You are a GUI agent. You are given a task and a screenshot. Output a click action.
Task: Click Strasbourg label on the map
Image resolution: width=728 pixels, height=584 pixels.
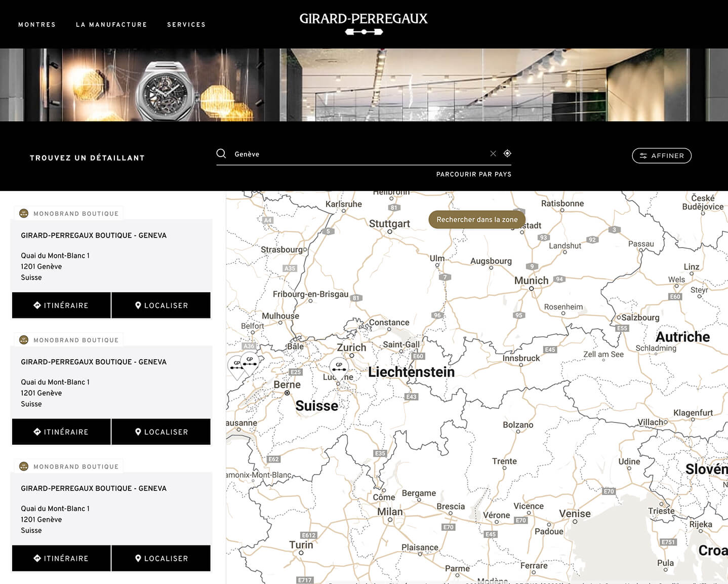tap(281, 249)
